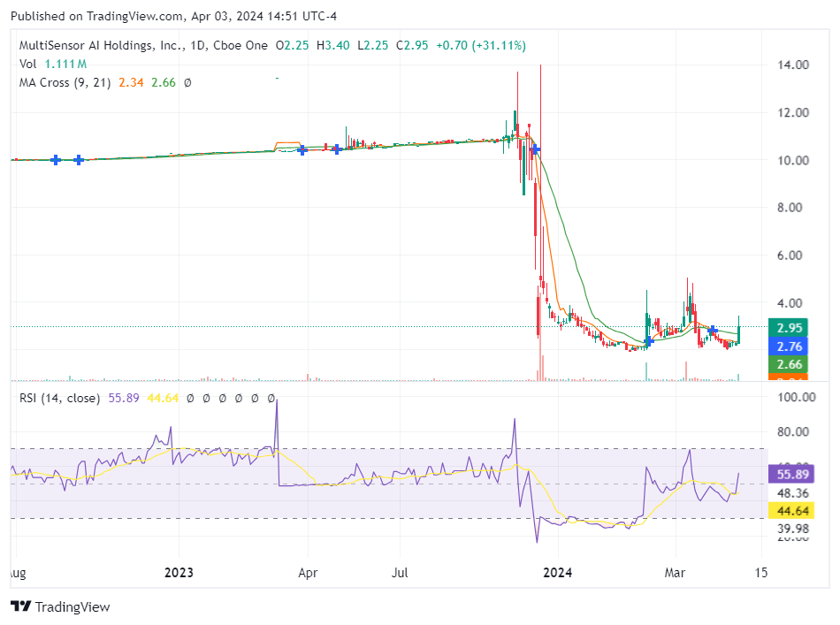Click the green MA value 2.66 badge
This screenshot has height=625, width=840.
click(x=788, y=364)
